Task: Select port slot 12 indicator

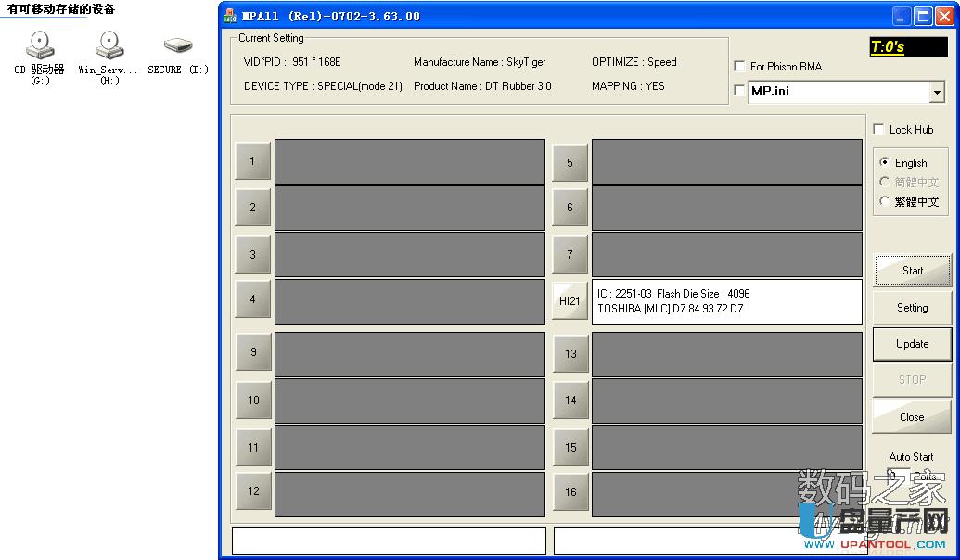Action: pos(252,491)
